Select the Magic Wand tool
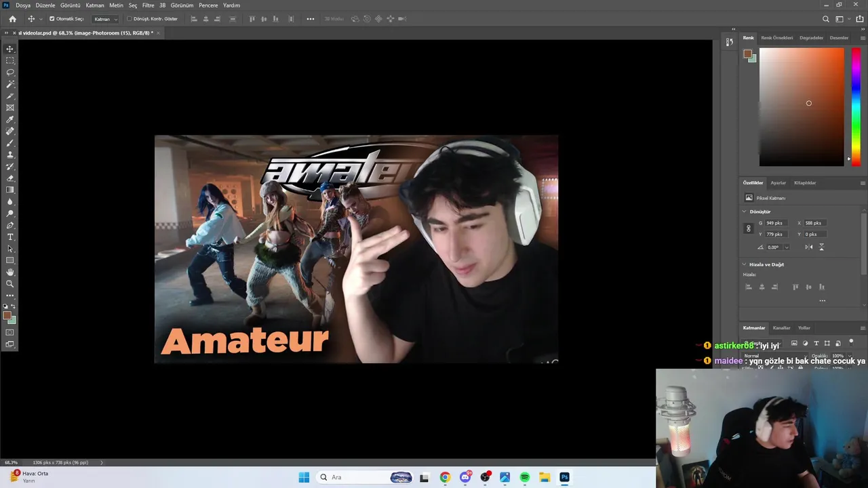This screenshot has width=868, height=488. [10, 84]
